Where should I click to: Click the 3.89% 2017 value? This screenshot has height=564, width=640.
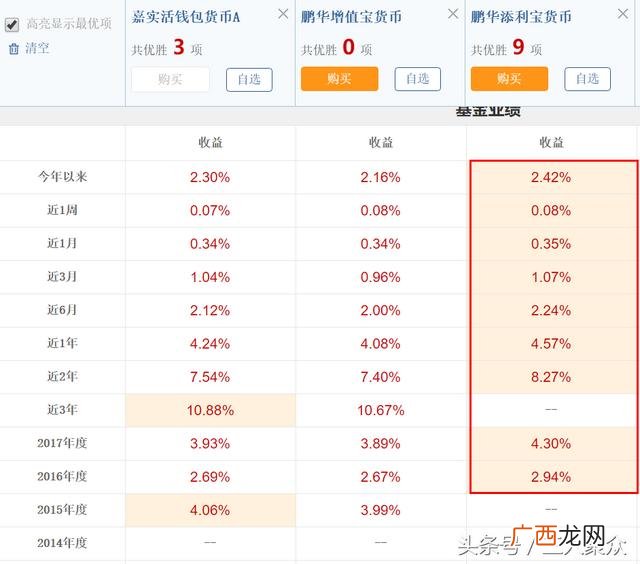click(380, 444)
